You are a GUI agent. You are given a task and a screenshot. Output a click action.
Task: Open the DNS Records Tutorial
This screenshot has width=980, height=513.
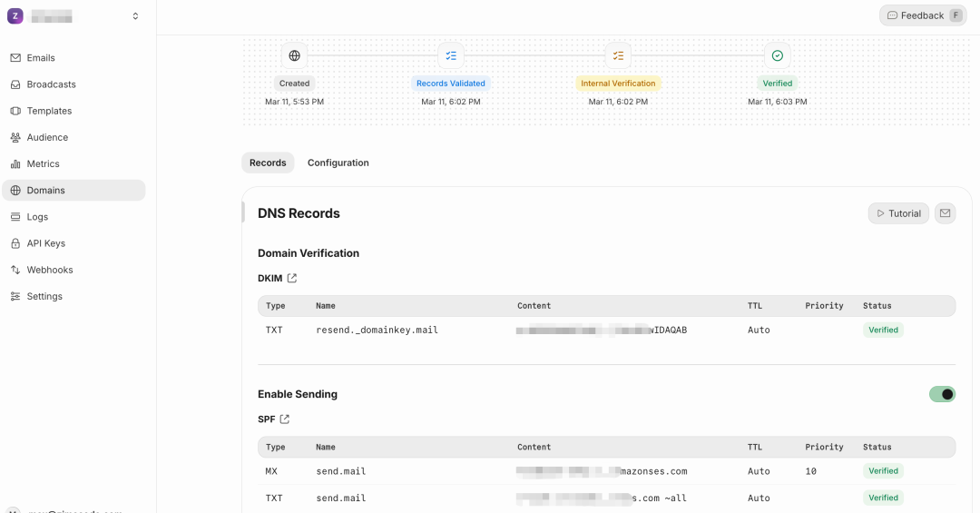[x=898, y=213]
